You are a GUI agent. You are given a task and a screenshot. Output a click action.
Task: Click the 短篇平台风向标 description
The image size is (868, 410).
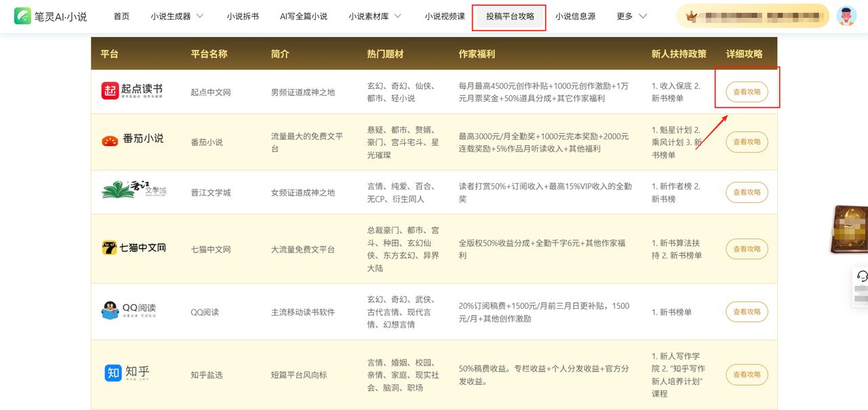coord(299,375)
